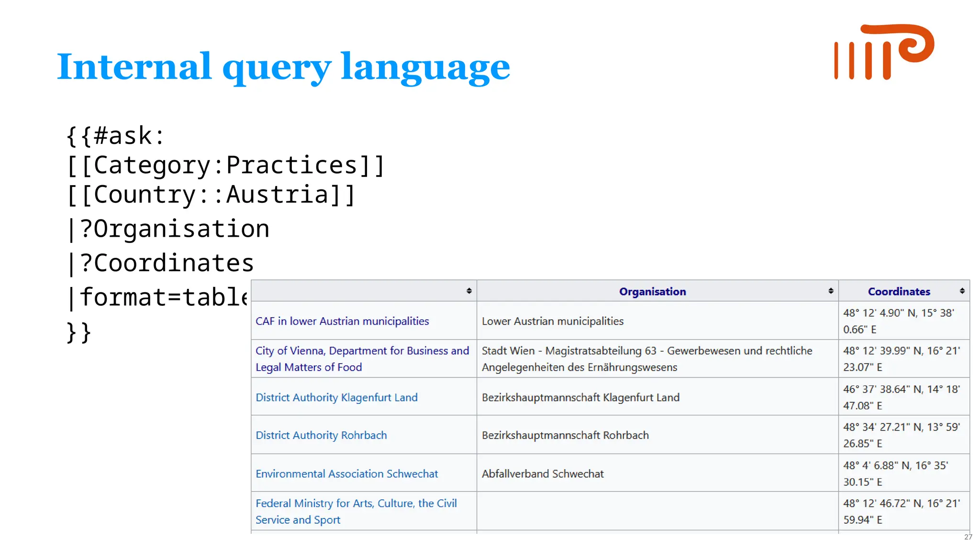Viewport: 980px width, 551px height.
Task: Open District Authority Klagenfurt Land link
Action: [336, 397]
